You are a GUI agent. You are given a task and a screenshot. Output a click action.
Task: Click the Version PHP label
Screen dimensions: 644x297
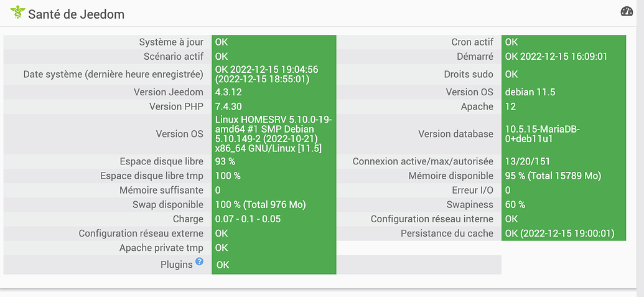coord(176,106)
